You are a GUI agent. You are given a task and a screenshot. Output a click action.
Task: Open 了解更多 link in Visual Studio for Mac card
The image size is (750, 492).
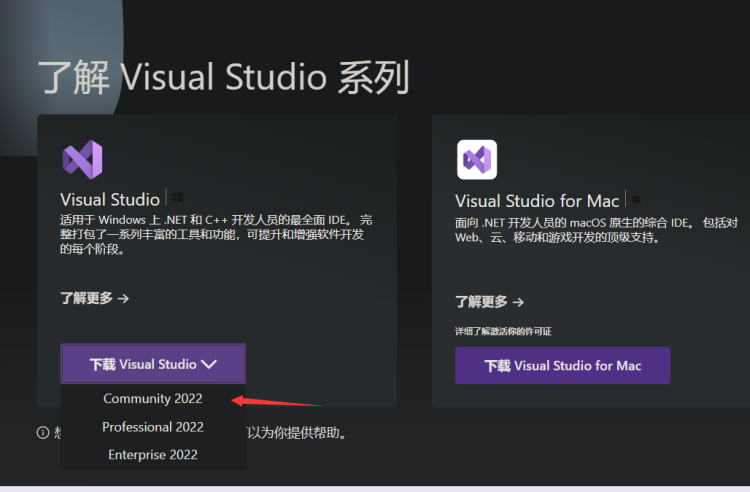click(489, 302)
